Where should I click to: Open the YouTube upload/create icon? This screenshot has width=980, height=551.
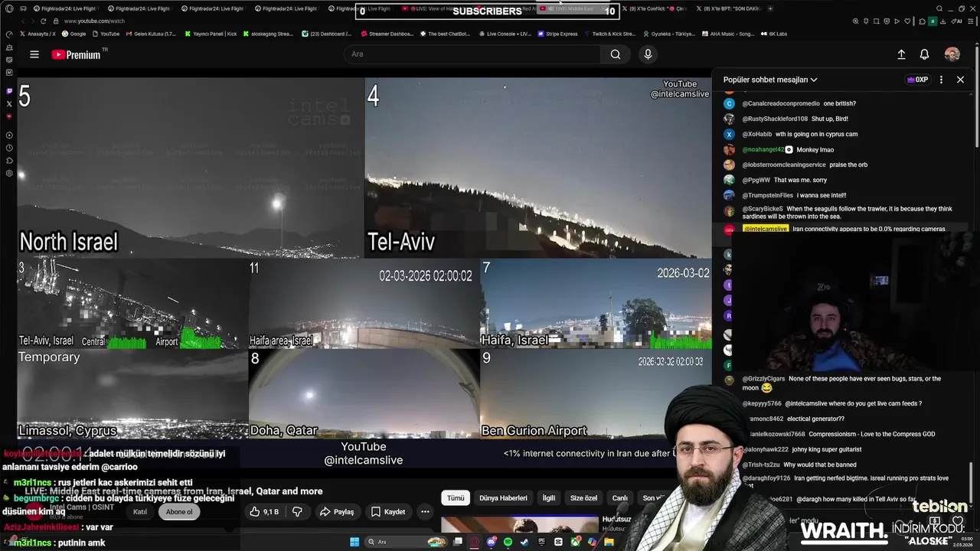coord(901,54)
